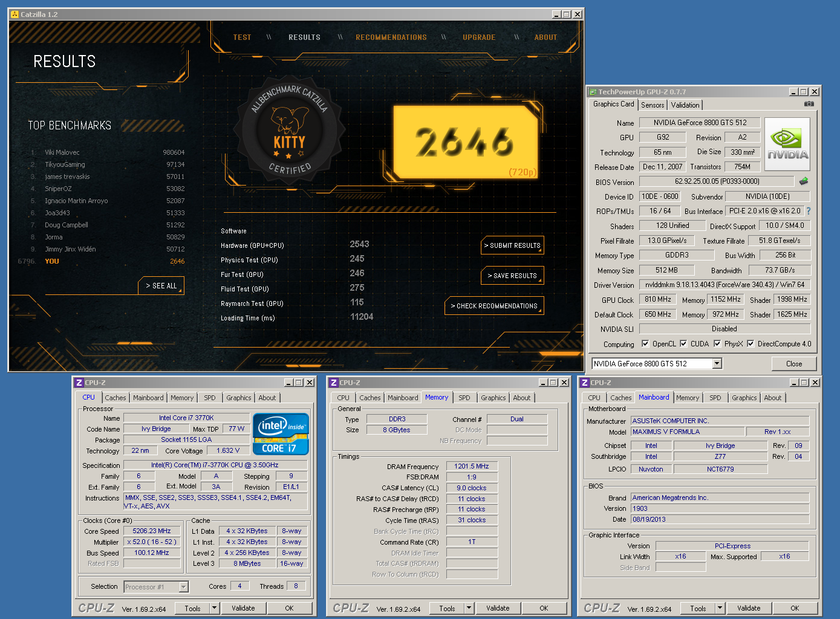Click the Multiplier x 52.0 value field
The image size is (840, 619).
point(152,542)
